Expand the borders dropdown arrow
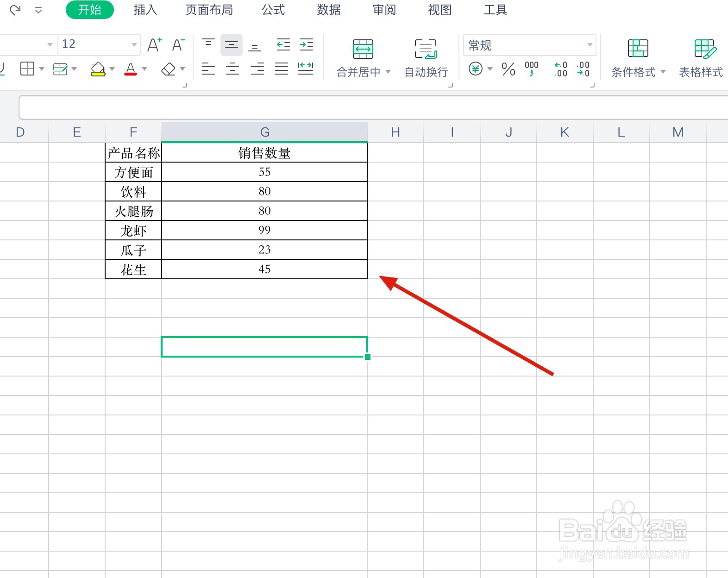728x578 pixels. 42,69
